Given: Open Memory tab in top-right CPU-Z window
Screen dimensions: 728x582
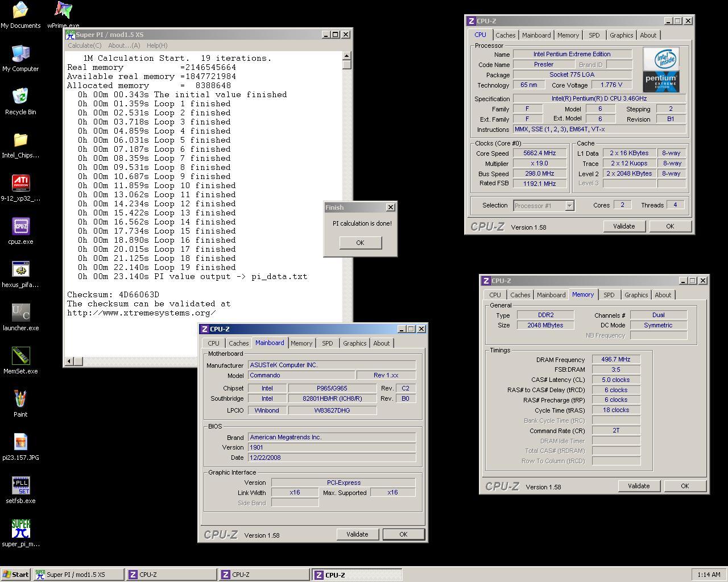Looking at the screenshot, I should click(x=568, y=35).
